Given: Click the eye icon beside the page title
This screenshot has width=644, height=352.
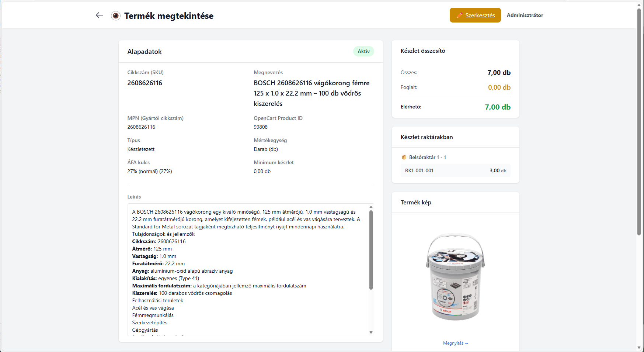Looking at the screenshot, I should point(116,16).
